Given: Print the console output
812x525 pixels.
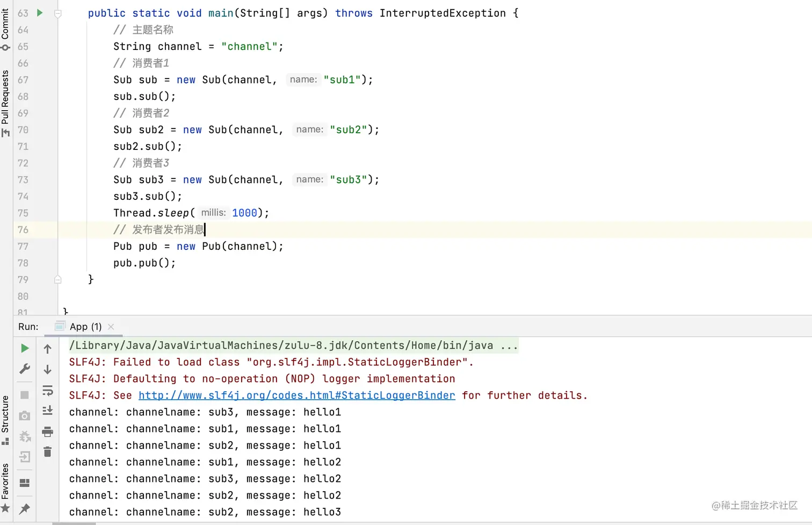Looking at the screenshot, I should pyautogui.click(x=48, y=431).
